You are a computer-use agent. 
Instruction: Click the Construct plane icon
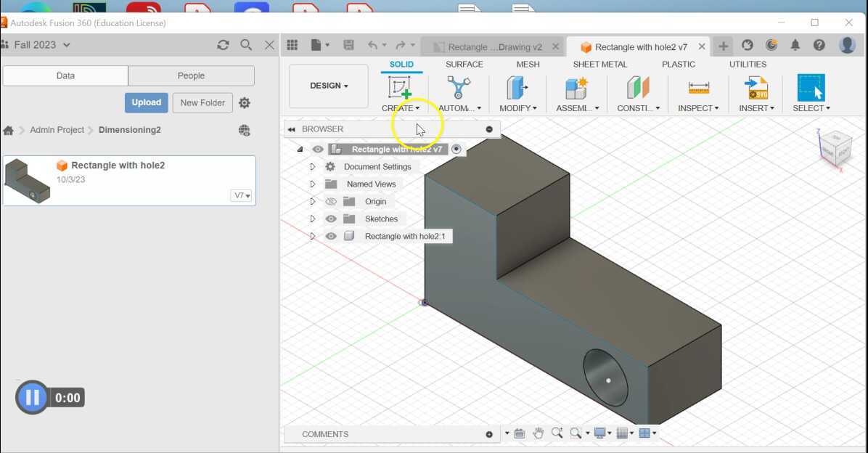638,88
